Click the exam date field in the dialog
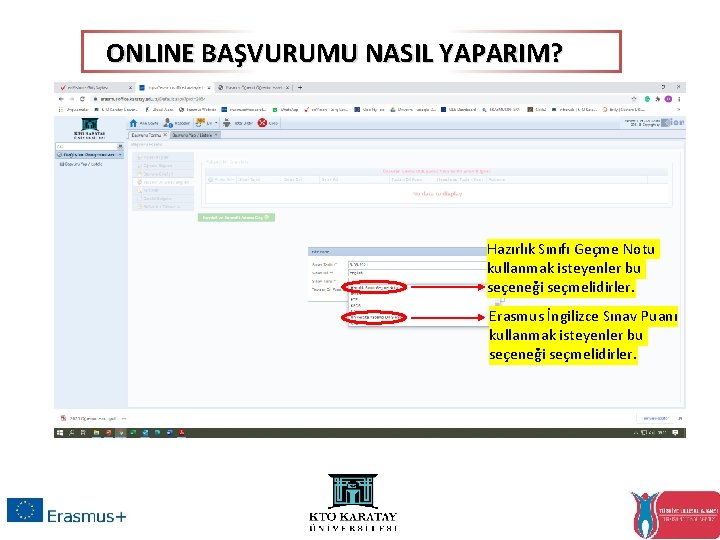The image size is (720, 540). (416, 265)
